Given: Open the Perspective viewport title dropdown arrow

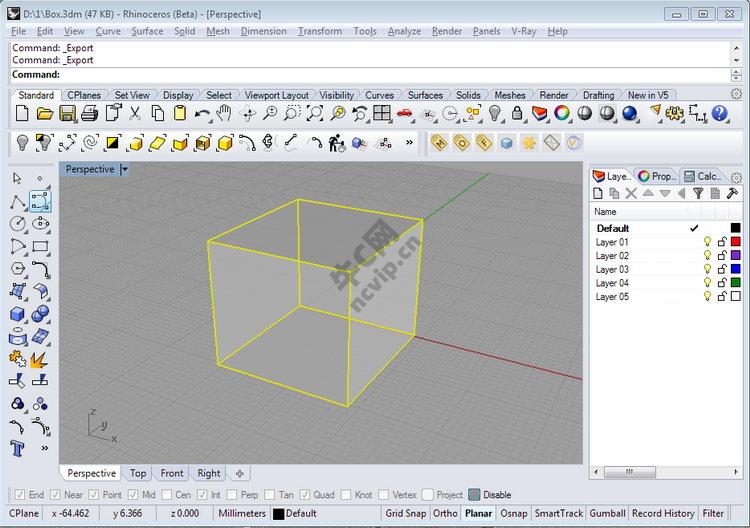Looking at the screenshot, I should pyautogui.click(x=124, y=169).
